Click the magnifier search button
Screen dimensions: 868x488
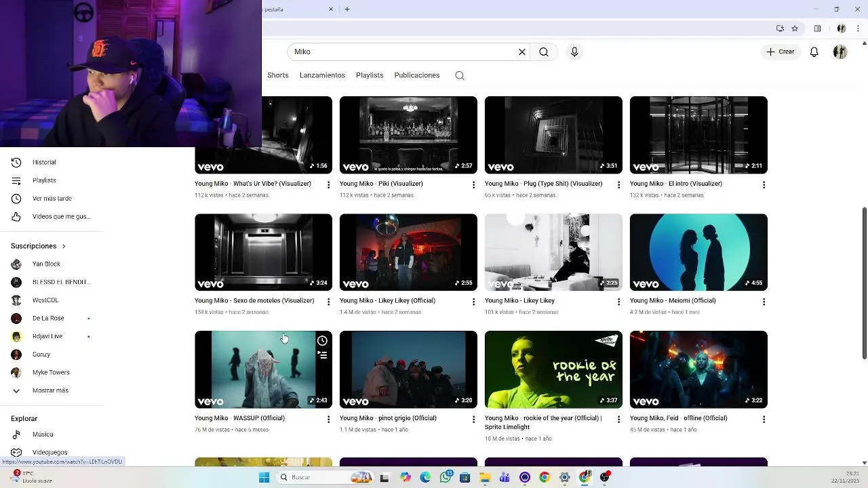pyautogui.click(x=544, y=52)
